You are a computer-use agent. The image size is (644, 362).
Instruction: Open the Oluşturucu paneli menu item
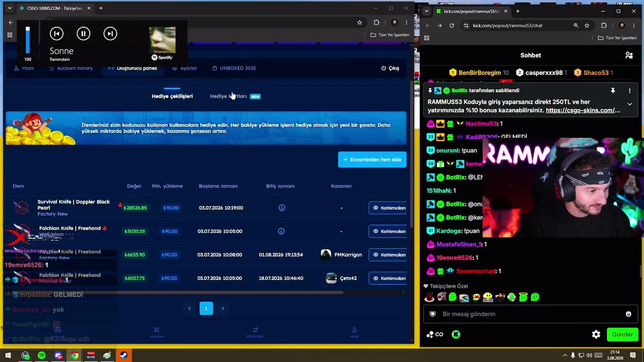coord(133,68)
